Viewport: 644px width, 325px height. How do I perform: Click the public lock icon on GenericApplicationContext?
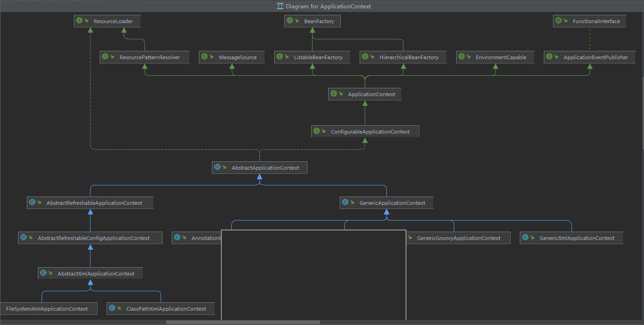pos(353,203)
